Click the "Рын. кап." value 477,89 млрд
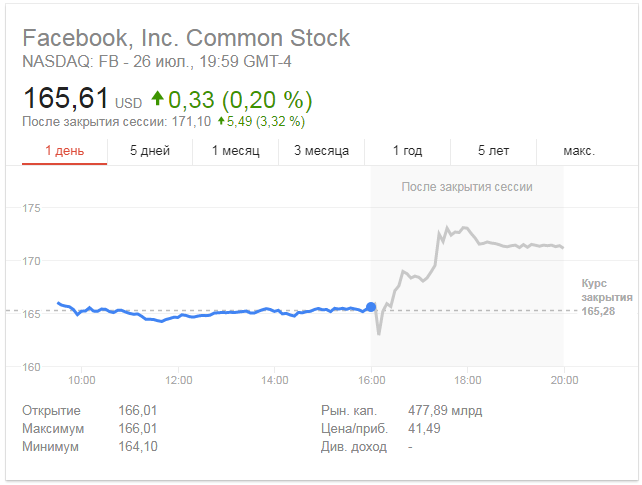Screen dimensions: 642x485 coord(445,411)
